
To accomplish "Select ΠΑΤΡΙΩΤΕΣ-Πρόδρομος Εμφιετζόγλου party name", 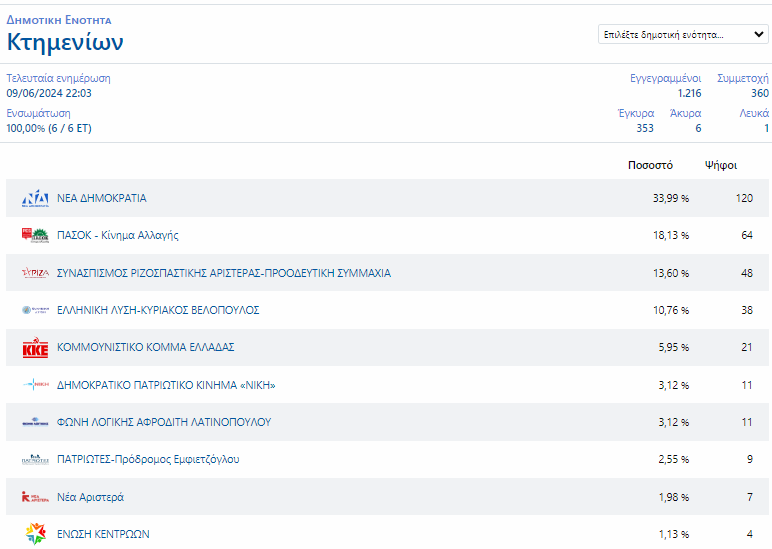I will click(148, 459).
